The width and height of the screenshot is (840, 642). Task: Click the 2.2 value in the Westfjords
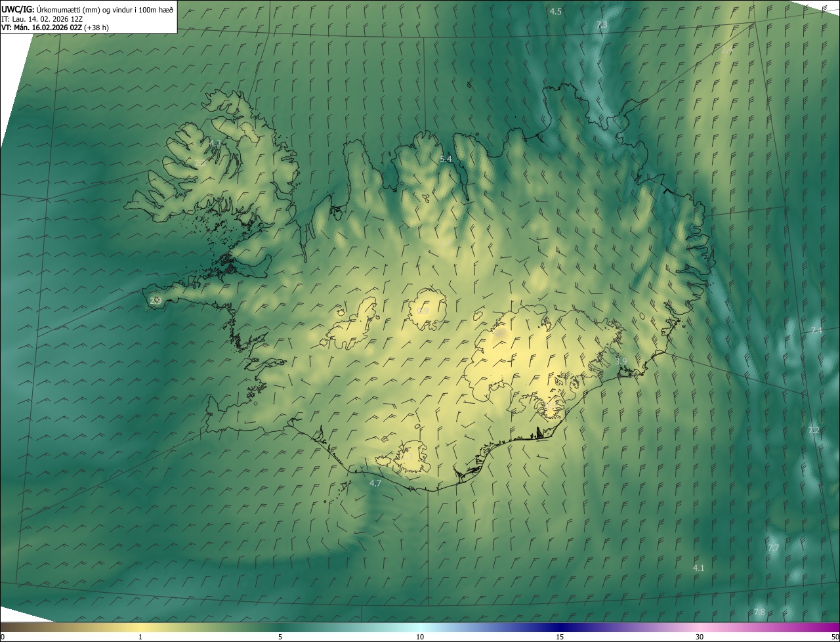click(200, 163)
